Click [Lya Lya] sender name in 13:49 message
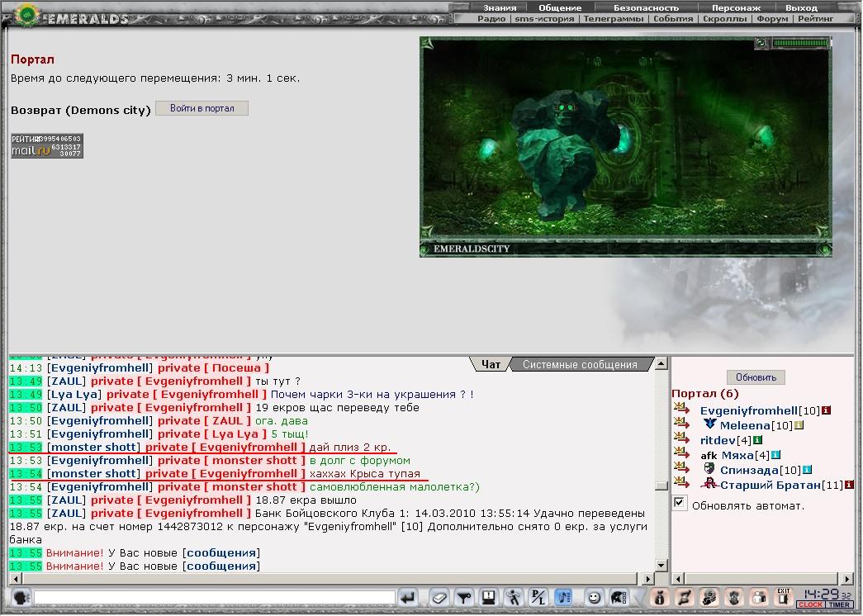 coord(73,395)
